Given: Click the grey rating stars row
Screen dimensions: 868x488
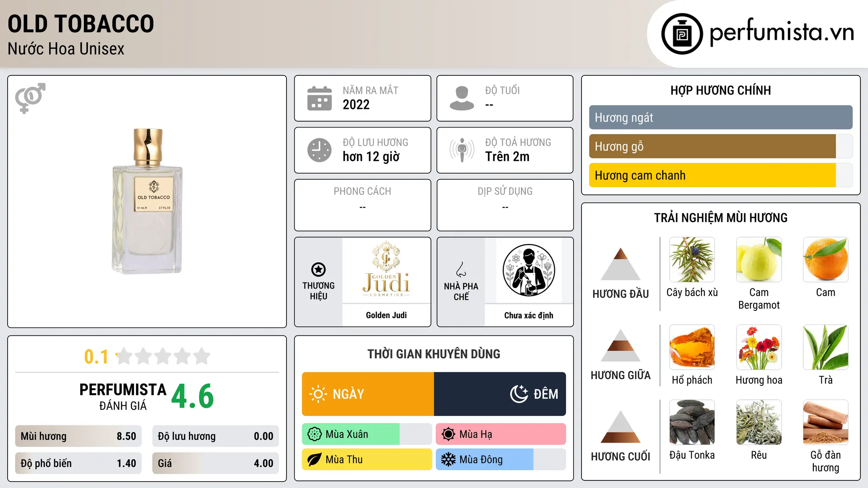Looking at the screenshot, I should (163, 356).
